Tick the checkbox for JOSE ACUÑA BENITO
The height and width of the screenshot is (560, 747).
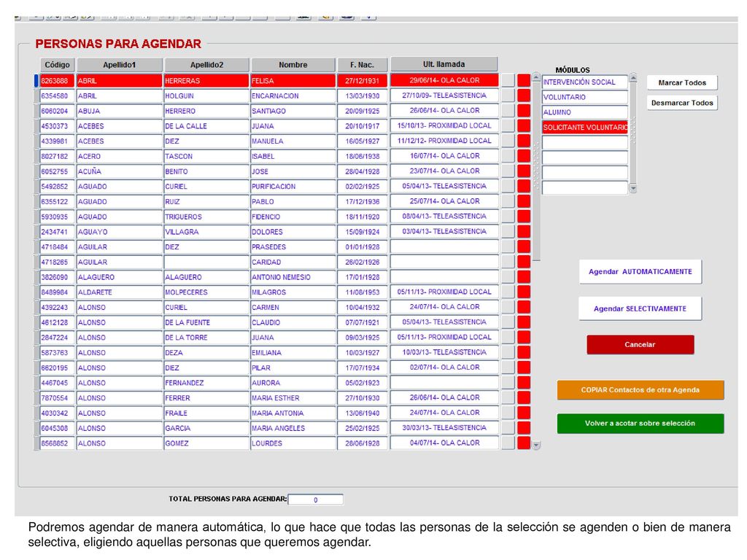point(508,171)
